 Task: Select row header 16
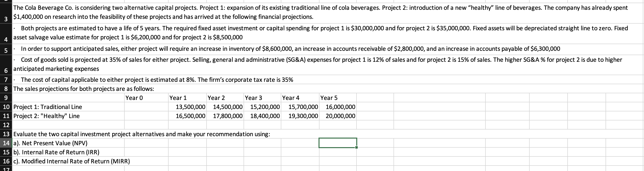6,161
